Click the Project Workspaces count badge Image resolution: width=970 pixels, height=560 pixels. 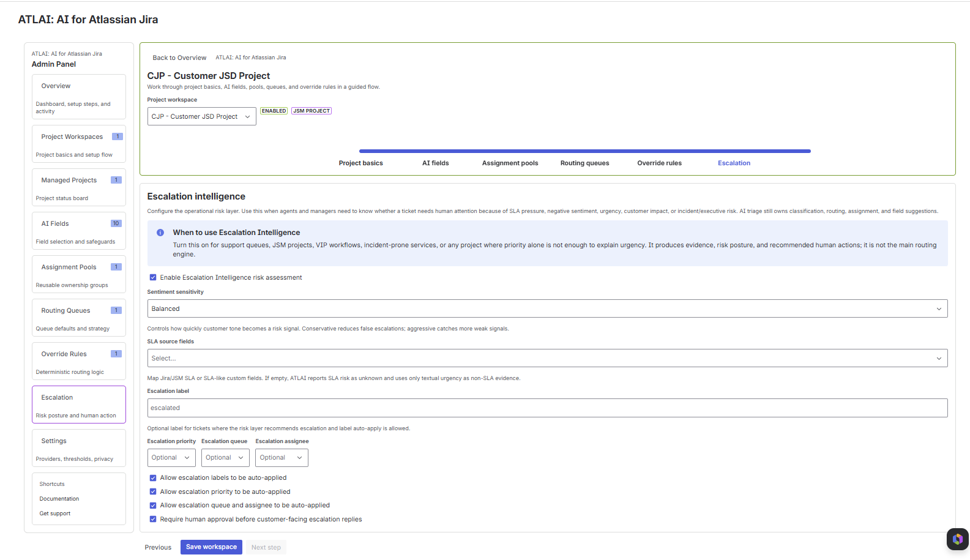[x=118, y=136]
